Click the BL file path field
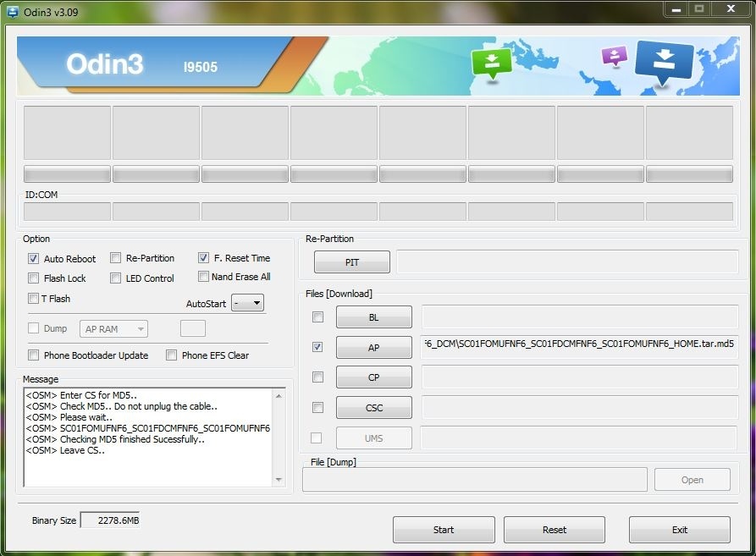 (x=580, y=317)
